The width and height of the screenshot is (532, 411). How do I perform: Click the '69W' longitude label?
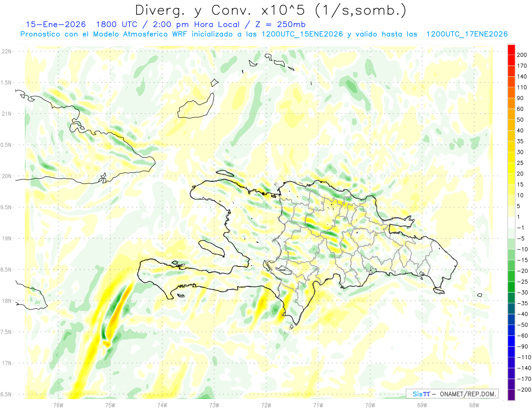click(x=422, y=405)
